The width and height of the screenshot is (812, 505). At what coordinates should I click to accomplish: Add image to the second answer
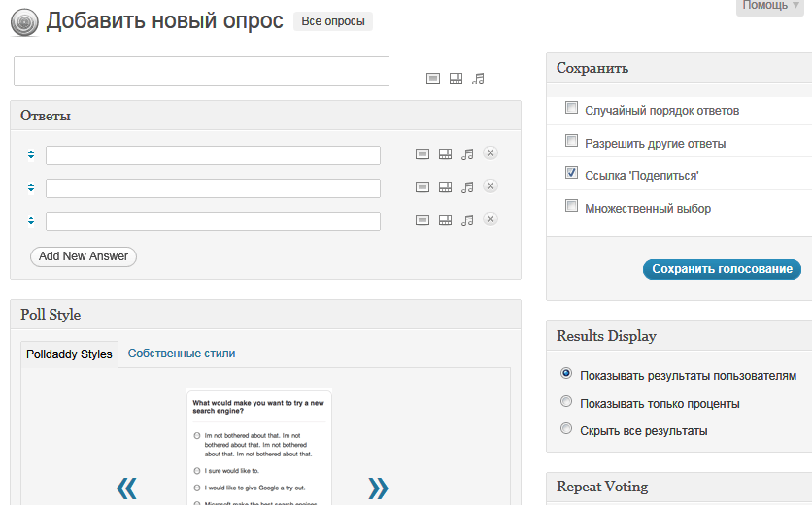point(423,187)
